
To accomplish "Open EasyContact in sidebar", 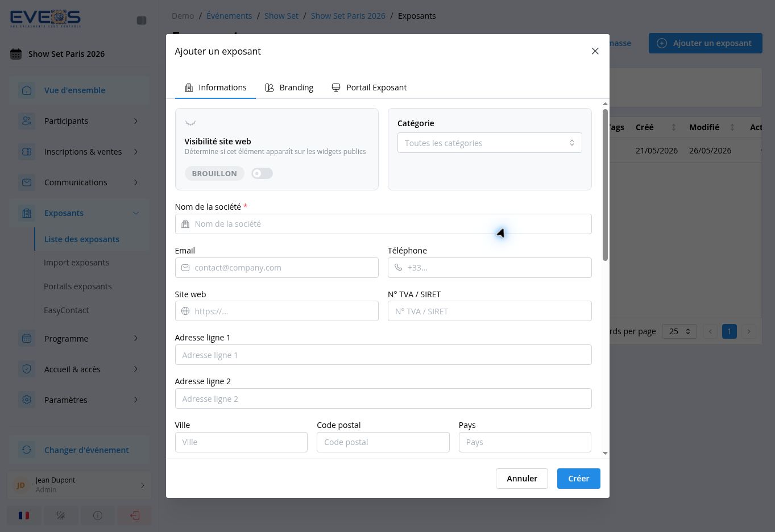I will point(67,310).
